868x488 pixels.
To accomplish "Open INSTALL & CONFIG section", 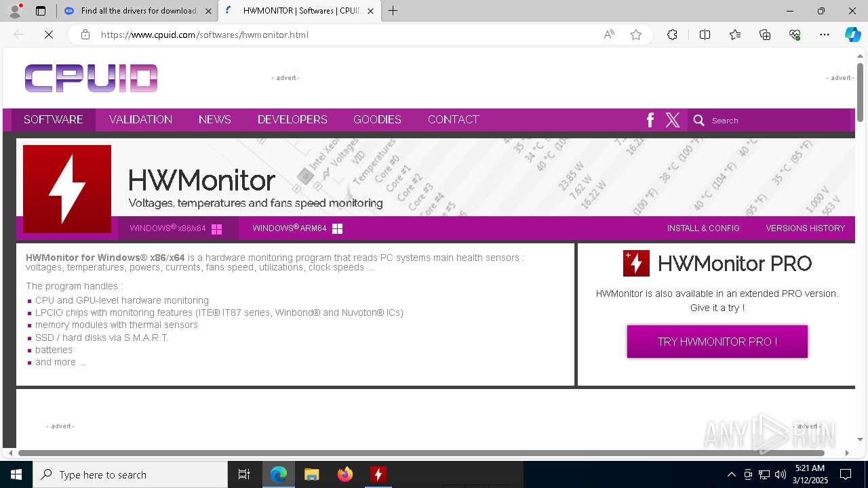I will (x=703, y=228).
